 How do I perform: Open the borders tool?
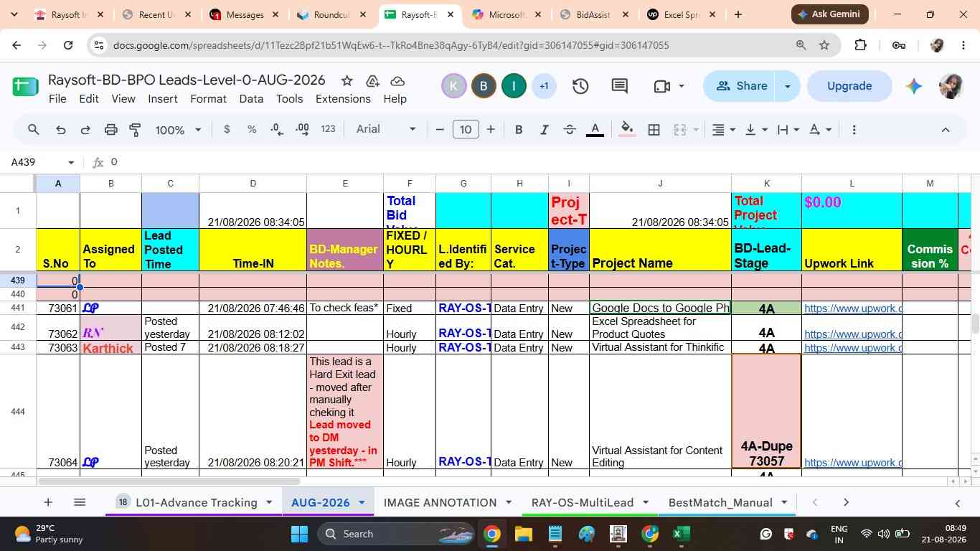654,130
